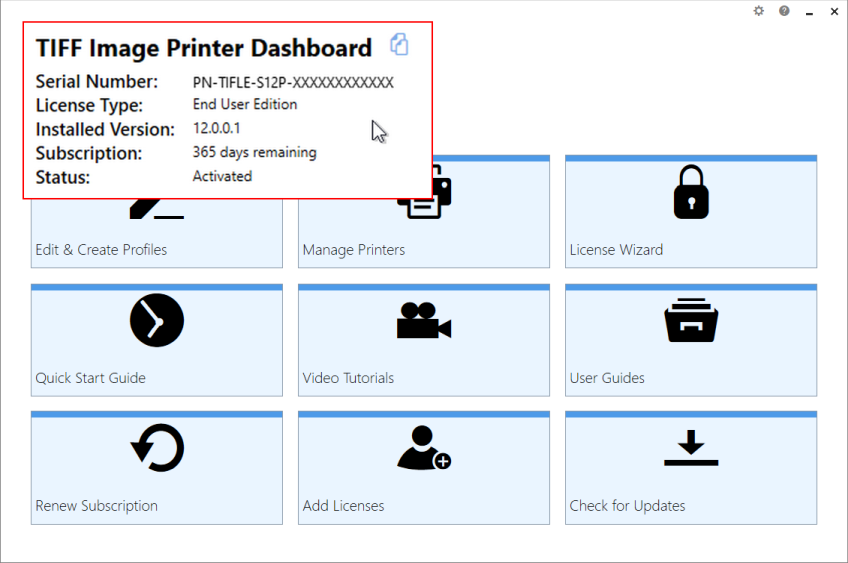
Task: Click the End User Edition license text
Action: (244, 104)
